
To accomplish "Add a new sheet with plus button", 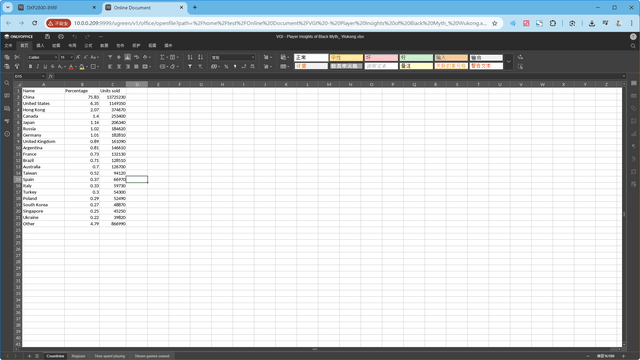I will point(29,356).
